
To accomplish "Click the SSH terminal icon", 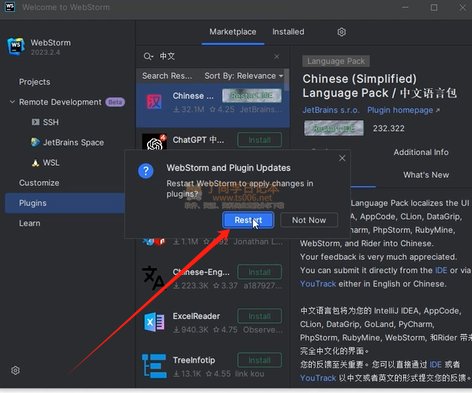I will 35,122.
